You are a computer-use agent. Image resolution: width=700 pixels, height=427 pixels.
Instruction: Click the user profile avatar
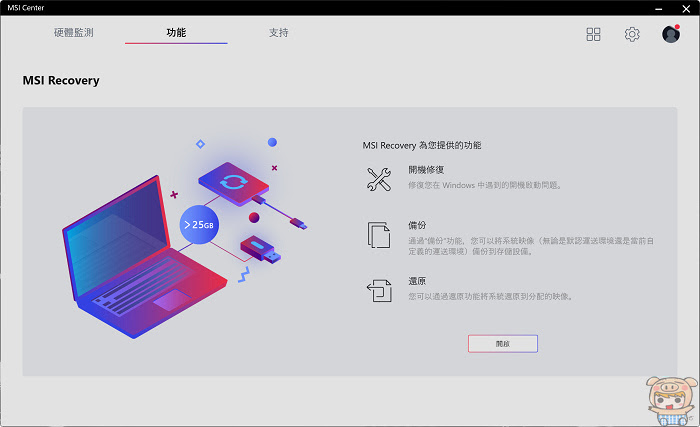click(x=671, y=34)
